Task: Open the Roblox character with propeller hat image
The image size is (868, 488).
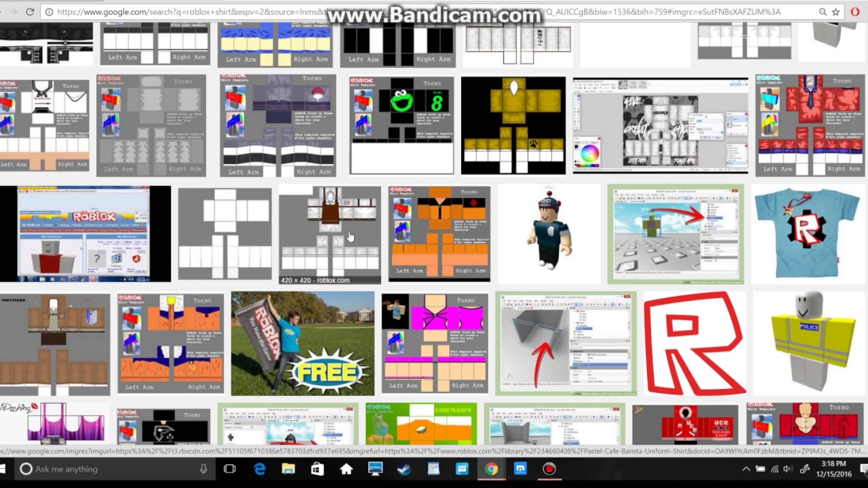Action: pyautogui.click(x=549, y=234)
